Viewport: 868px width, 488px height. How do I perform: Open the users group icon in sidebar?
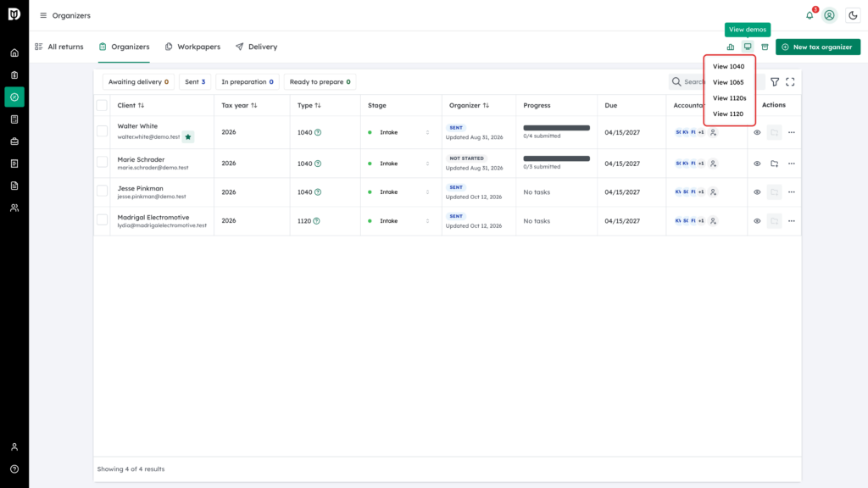click(x=14, y=208)
